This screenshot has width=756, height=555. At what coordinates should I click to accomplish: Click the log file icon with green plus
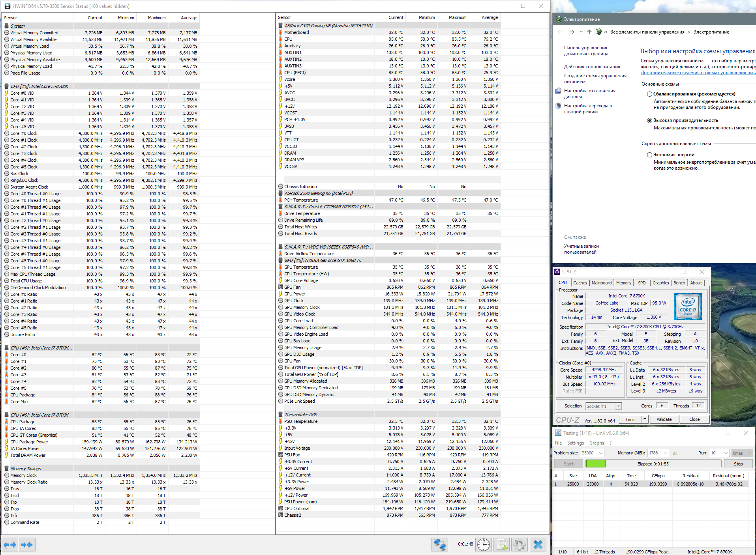pyautogui.click(x=502, y=545)
